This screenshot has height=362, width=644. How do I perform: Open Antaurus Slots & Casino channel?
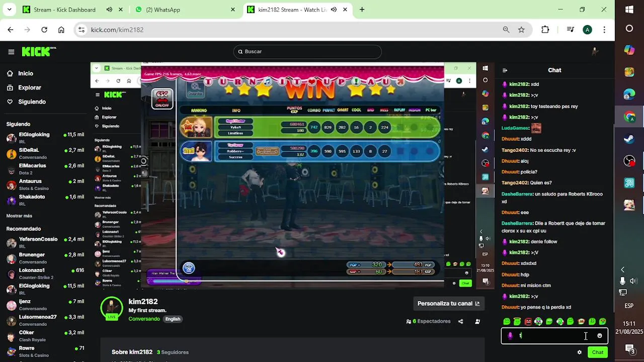click(45, 185)
